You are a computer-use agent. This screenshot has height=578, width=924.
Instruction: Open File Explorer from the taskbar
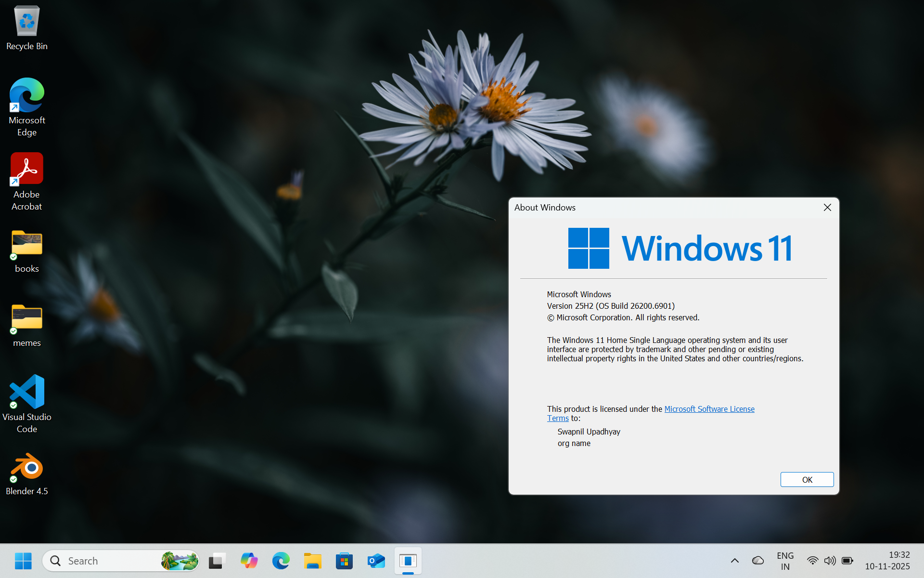pos(312,561)
